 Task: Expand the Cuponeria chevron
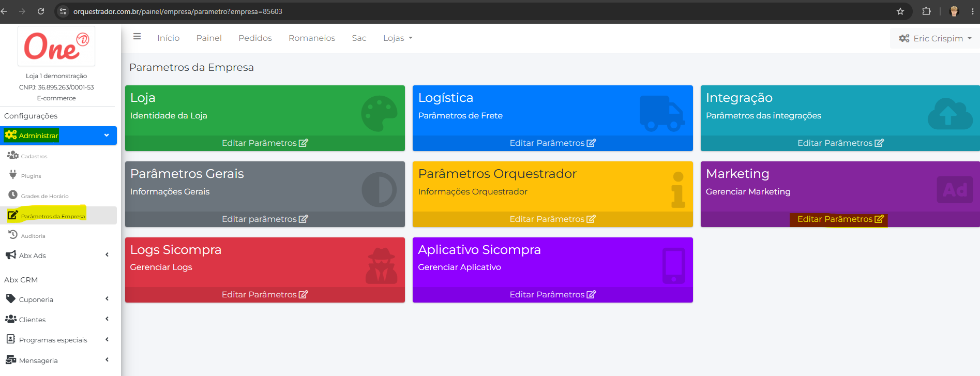coord(107,298)
